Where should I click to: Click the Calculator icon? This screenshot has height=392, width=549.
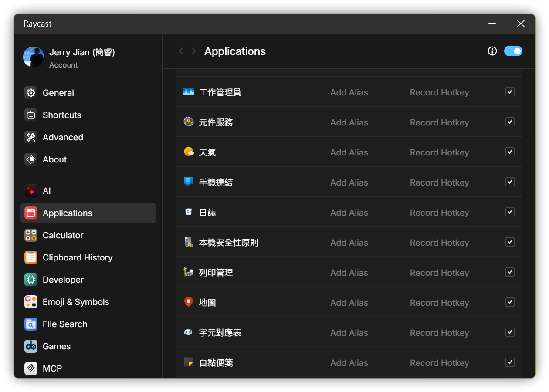click(31, 235)
